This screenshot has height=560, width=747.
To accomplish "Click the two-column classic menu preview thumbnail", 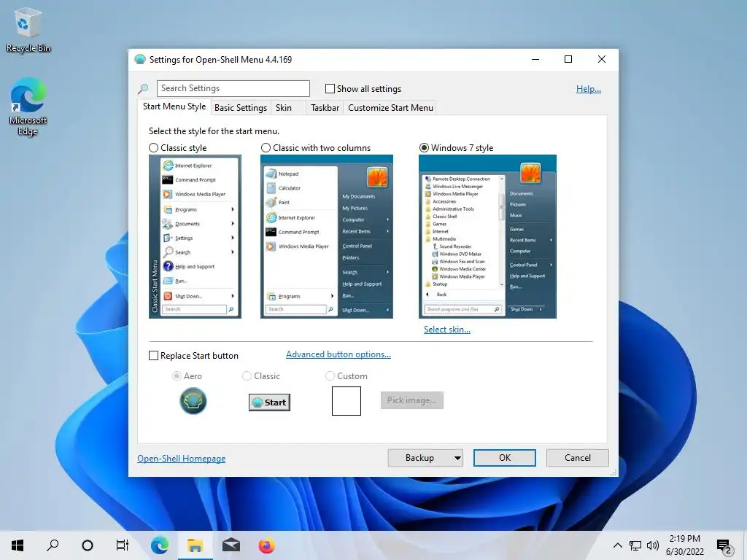I will pyautogui.click(x=327, y=237).
